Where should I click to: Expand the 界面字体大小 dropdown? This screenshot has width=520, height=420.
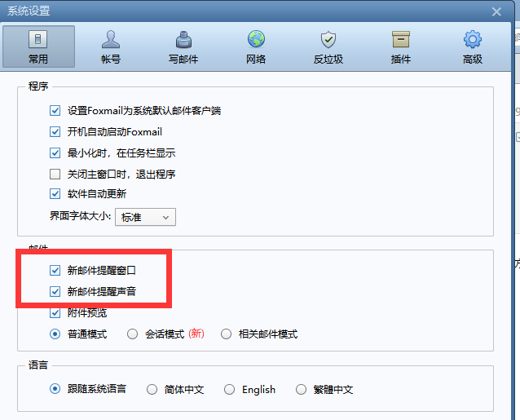pyautogui.click(x=147, y=217)
